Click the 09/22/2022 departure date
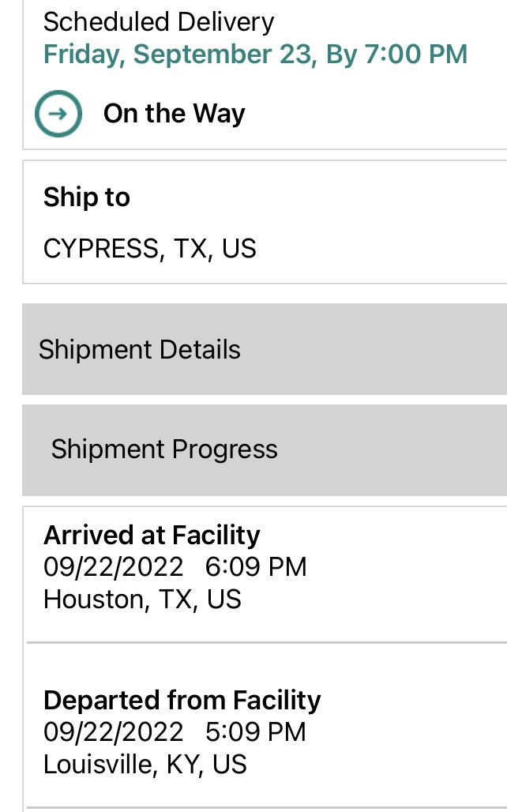This screenshot has height=812, width=507. 113,732
